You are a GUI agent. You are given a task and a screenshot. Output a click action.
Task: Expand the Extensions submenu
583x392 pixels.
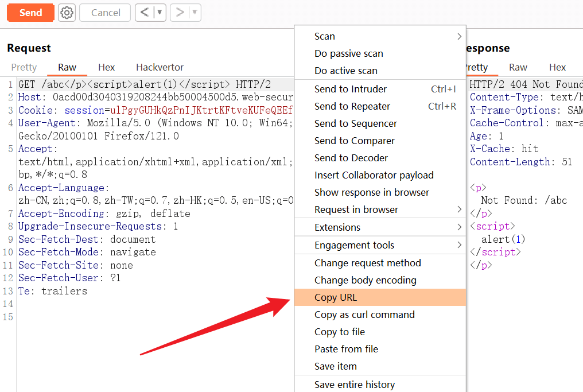[380, 227]
